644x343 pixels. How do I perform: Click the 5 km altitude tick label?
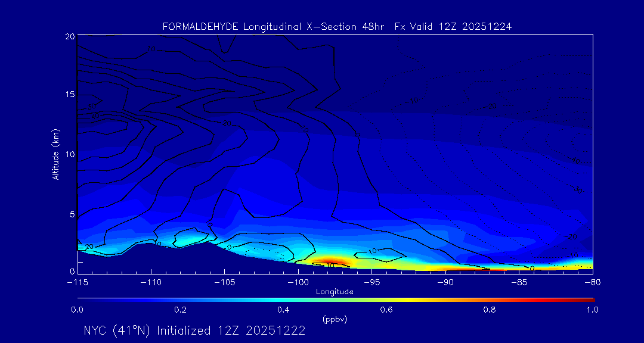tap(72, 214)
